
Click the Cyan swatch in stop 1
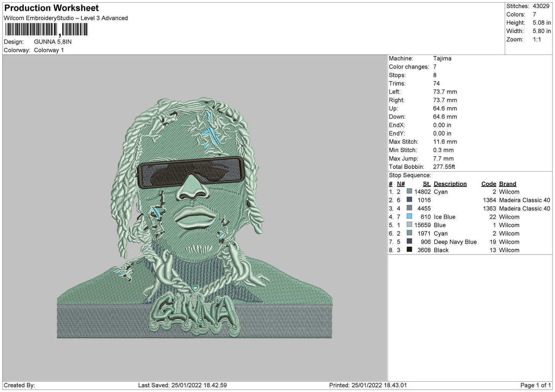point(409,192)
